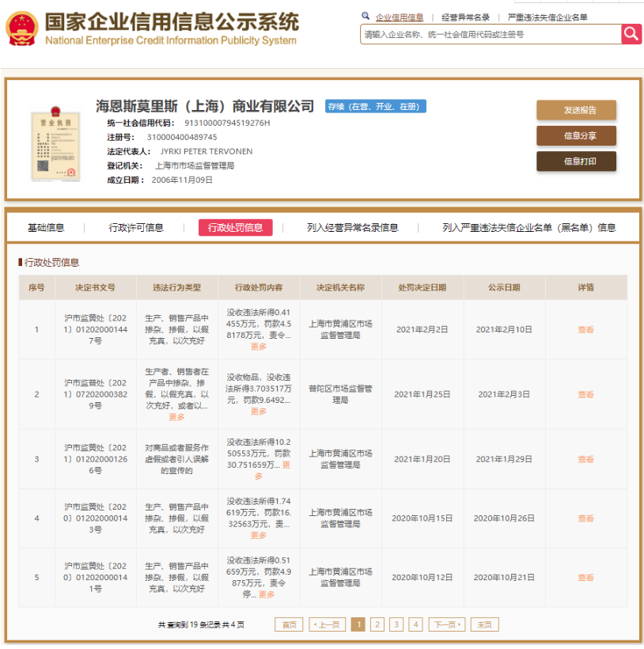Viewport: 644px width, 649px height.
Task: Open the 列入经营异常名录信息 tab
Action: click(352, 228)
